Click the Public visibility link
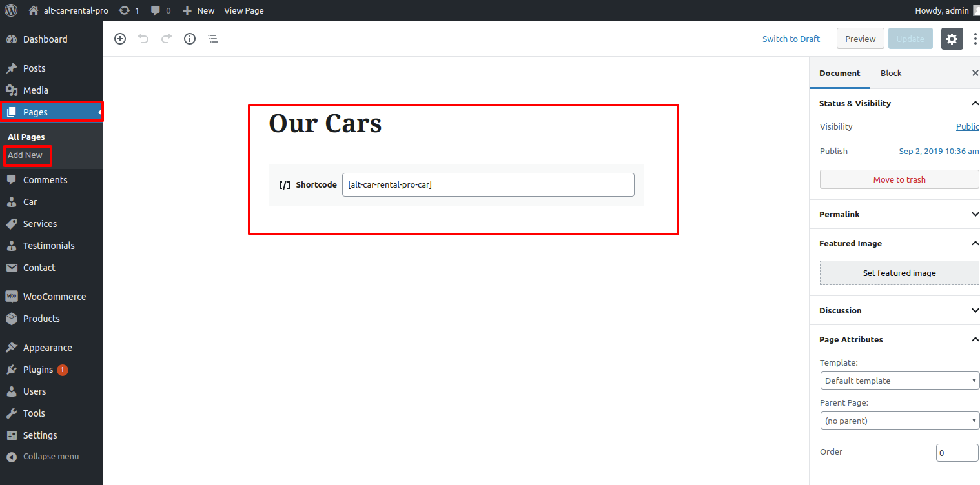 (x=967, y=126)
